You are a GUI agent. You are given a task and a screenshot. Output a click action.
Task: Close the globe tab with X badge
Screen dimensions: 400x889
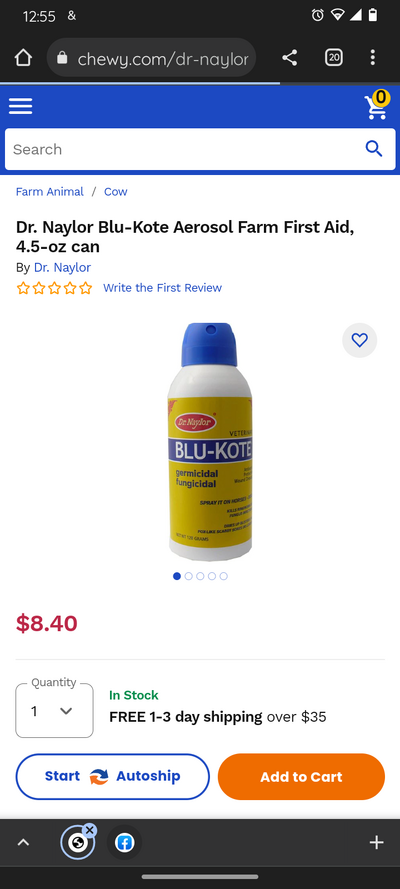click(x=89, y=830)
